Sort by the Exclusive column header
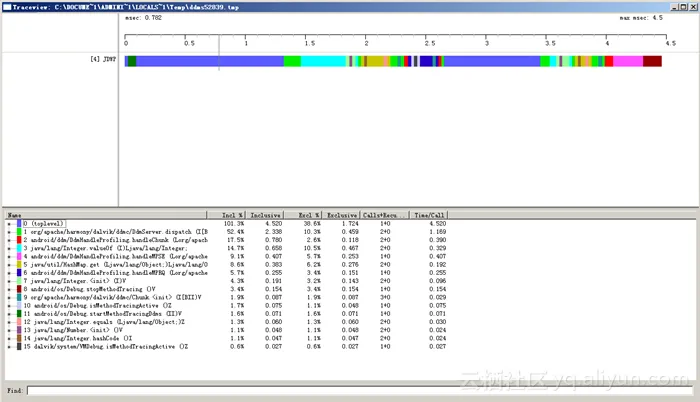Screen dimensions: 700x402 332,215
